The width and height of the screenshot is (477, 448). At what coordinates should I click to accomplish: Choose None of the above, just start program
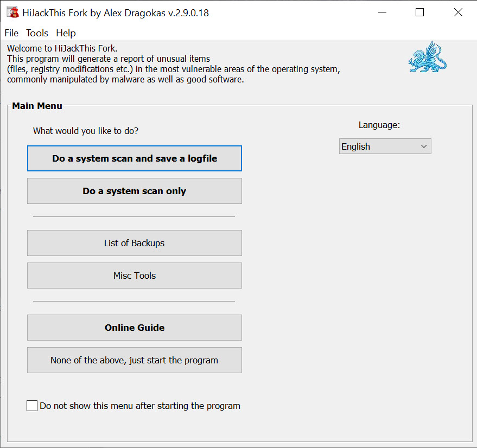click(135, 360)
